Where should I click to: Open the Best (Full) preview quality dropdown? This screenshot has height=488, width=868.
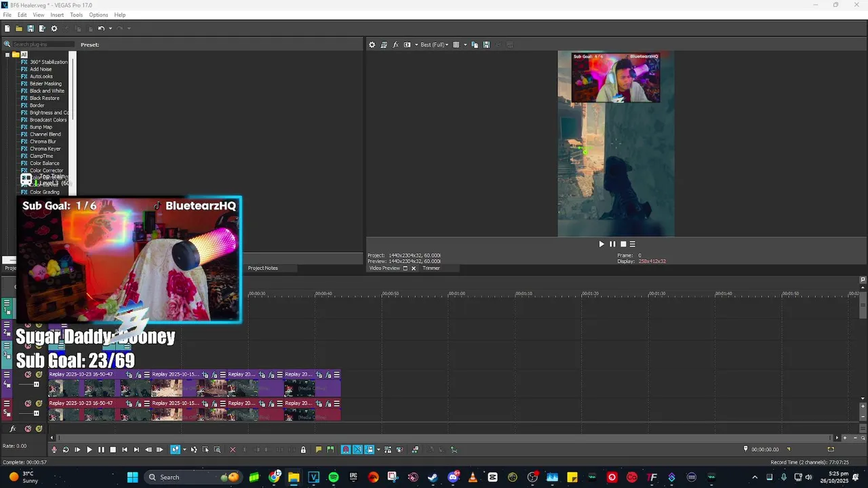pos(435,45)
